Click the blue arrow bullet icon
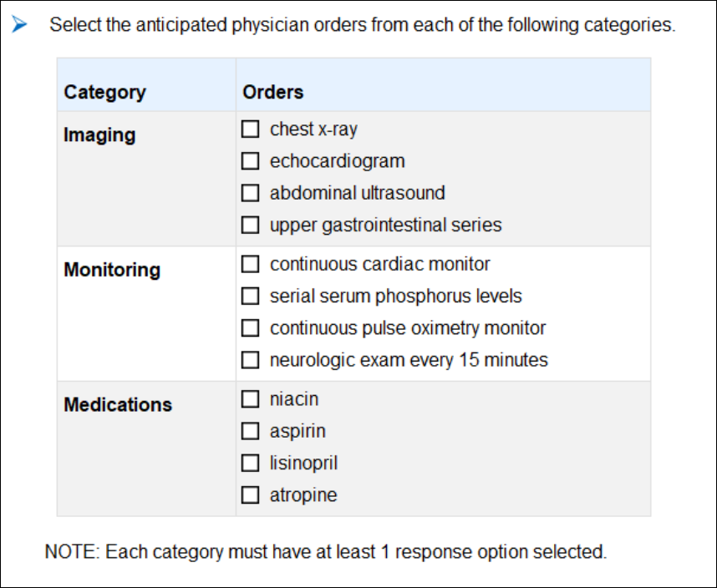Viewport: 717px width, 588px height. (19, 25)
